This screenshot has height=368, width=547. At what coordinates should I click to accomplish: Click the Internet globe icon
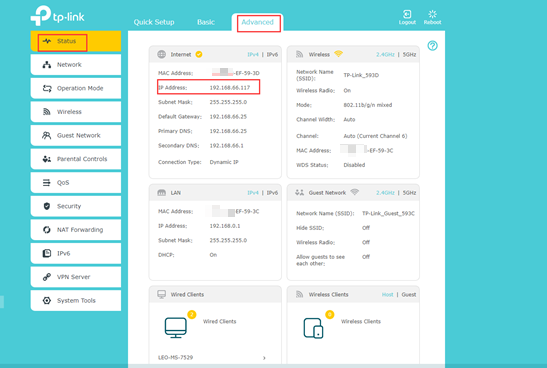(x=162, y=54)
